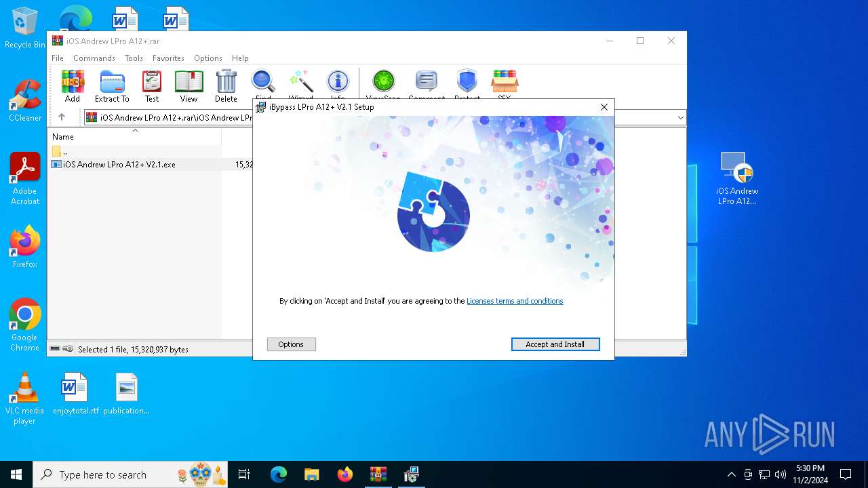Open the Tools menu
868x488 pixels.
134,58
